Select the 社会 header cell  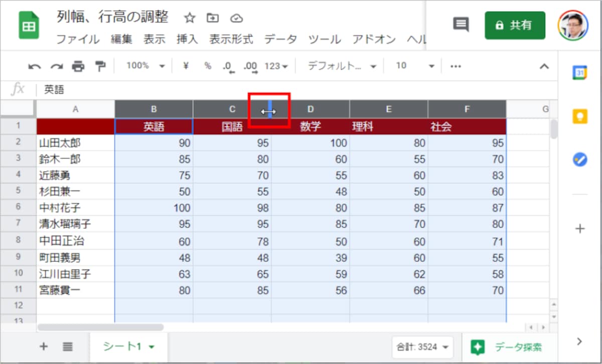tap(467, 127)
